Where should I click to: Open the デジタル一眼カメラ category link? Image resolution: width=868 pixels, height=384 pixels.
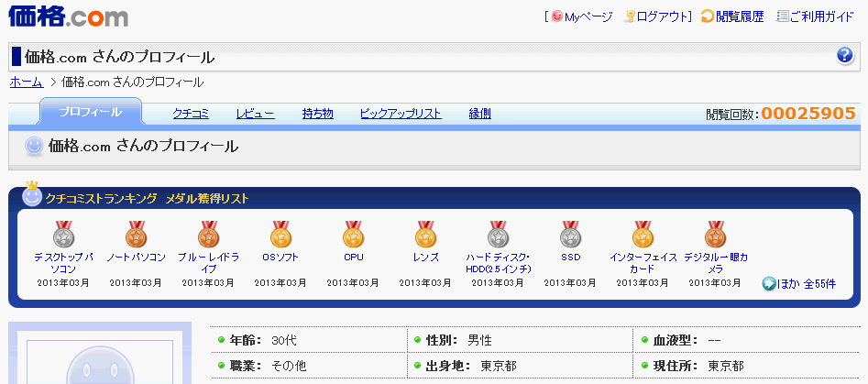715,263
